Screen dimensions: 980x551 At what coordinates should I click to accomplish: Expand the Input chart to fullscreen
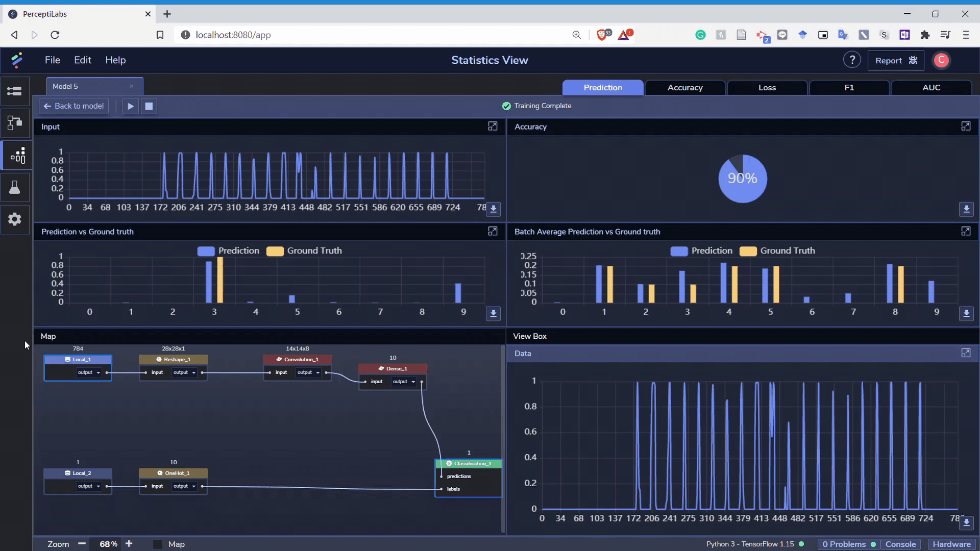[x=493, y=126]
